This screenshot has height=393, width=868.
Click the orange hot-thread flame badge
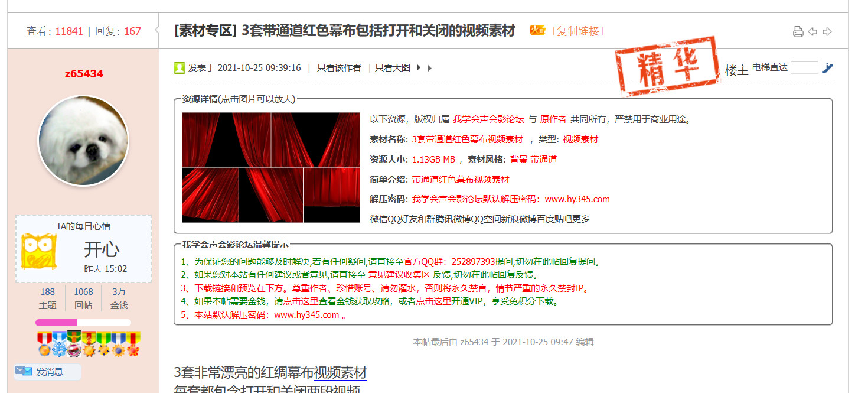(537, 30)
